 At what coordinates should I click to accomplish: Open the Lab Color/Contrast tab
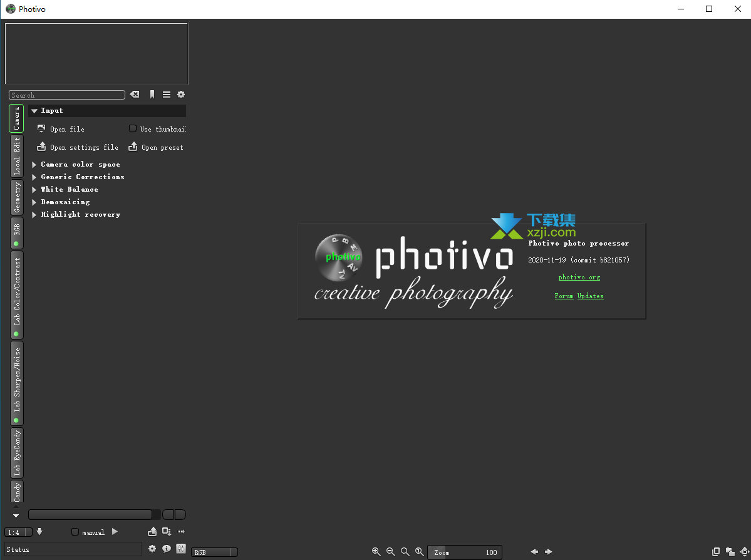pyautogui.click(x=17, y=294)
